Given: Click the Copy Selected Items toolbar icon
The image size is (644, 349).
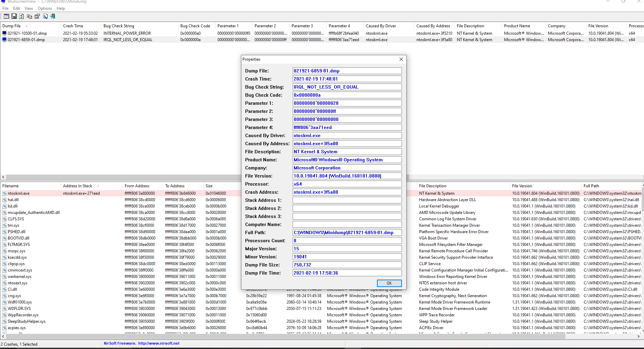Looking at the screenshot, I should (x=29, y=16).
